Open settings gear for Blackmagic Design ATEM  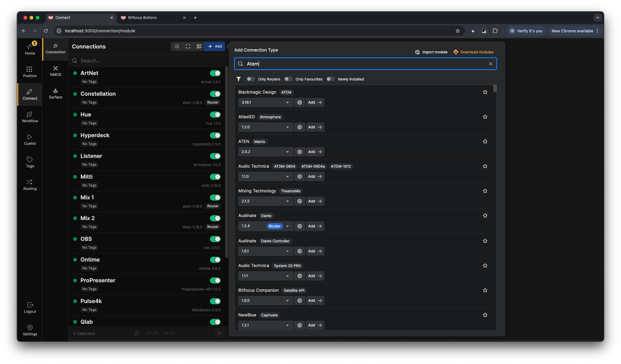coord(300,102)
